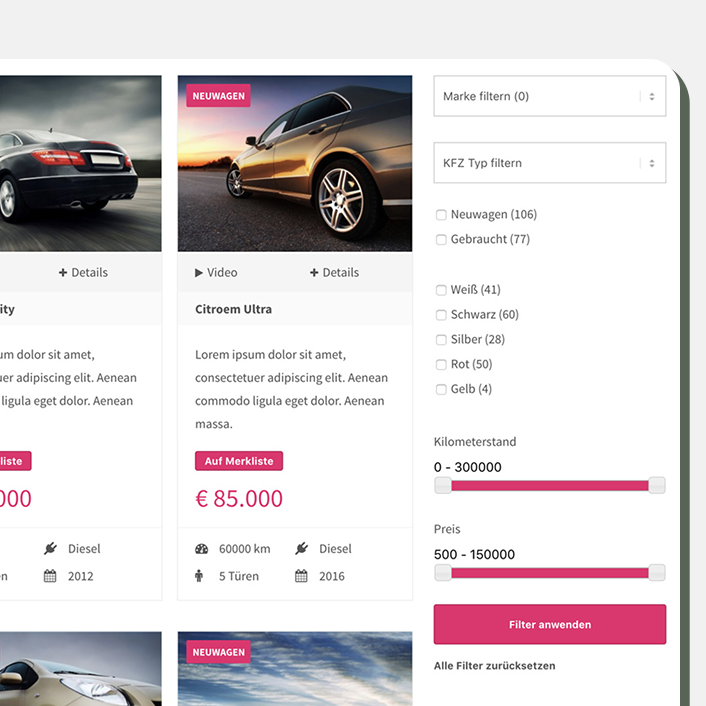The height and width of the screenshot is (706, 706).
Task: Open the black sedan car photo
Action: pos(81,163)
